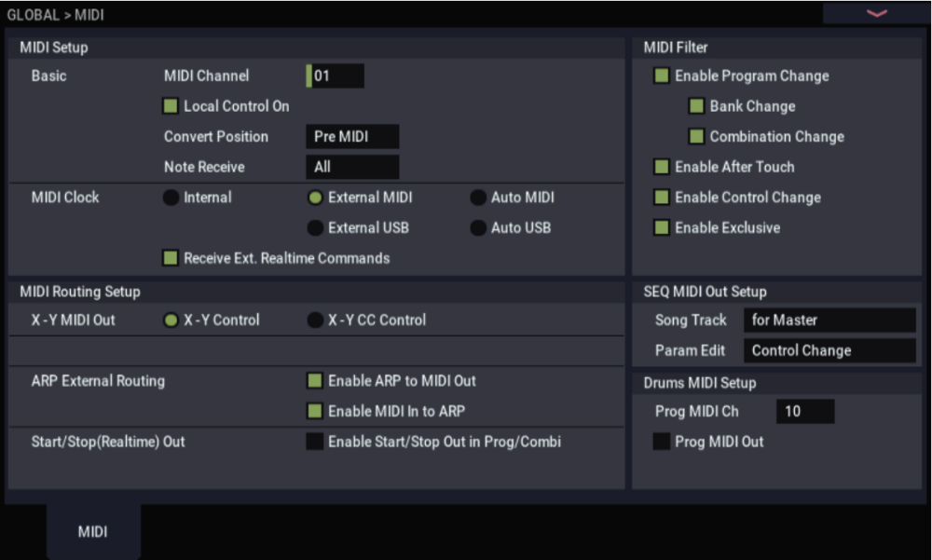Toggle the Bank Change checkbox
Viewport: 932px width, 560px height.
point(696,106)
